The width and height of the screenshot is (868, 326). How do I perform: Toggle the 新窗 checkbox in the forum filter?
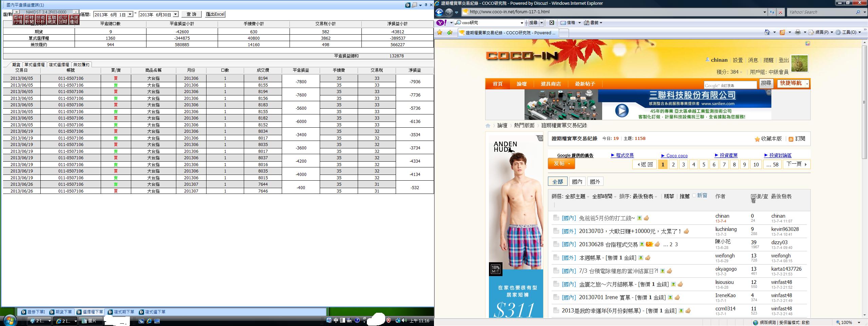point(694,196)
